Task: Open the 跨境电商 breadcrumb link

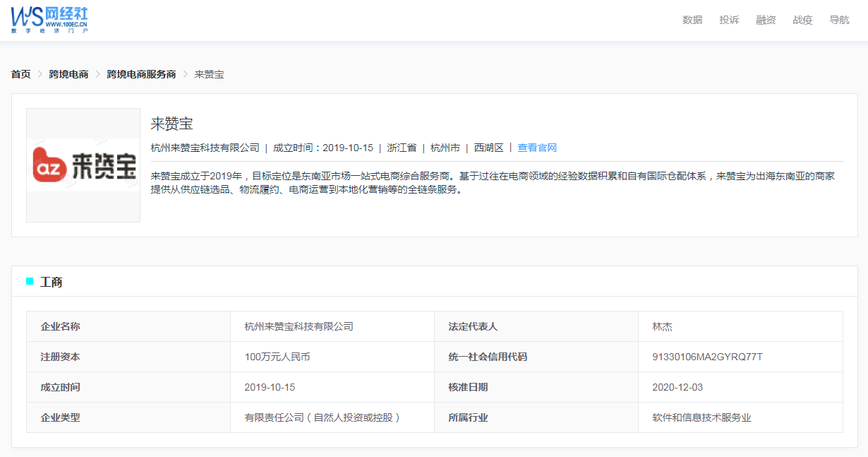Action: [x=68, y=74]
